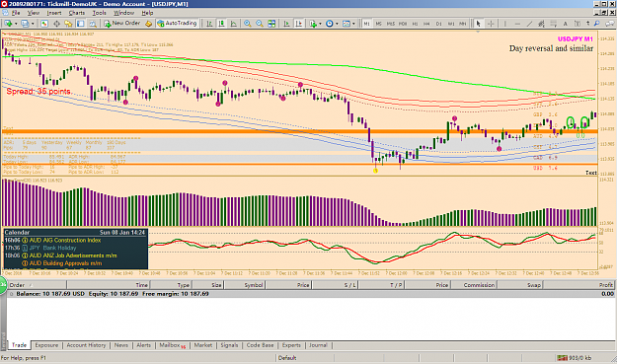Image resolution: width=617 pixels, height=364 pixels.
Task: Open the Journal tab
Action: (x=318, y=345)
